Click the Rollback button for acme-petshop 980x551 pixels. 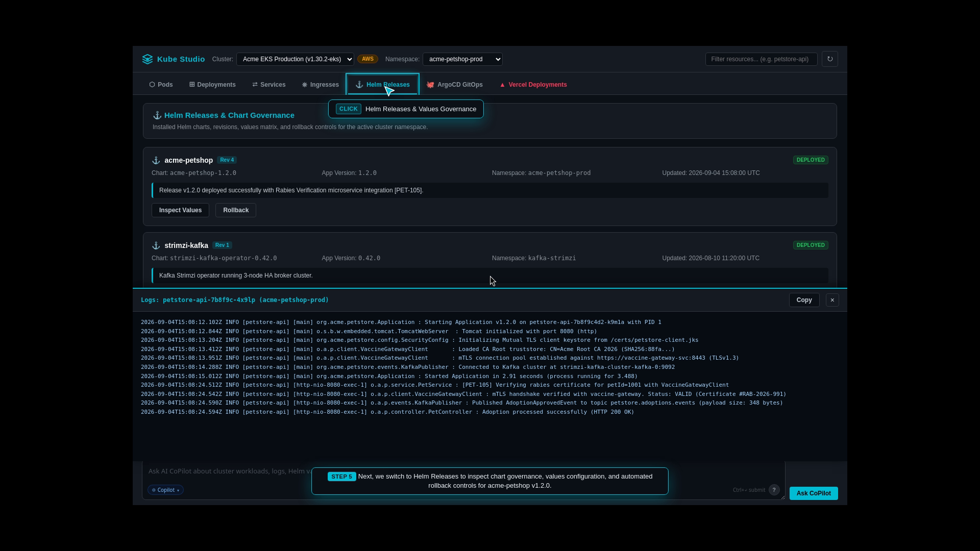coord(236,210)
